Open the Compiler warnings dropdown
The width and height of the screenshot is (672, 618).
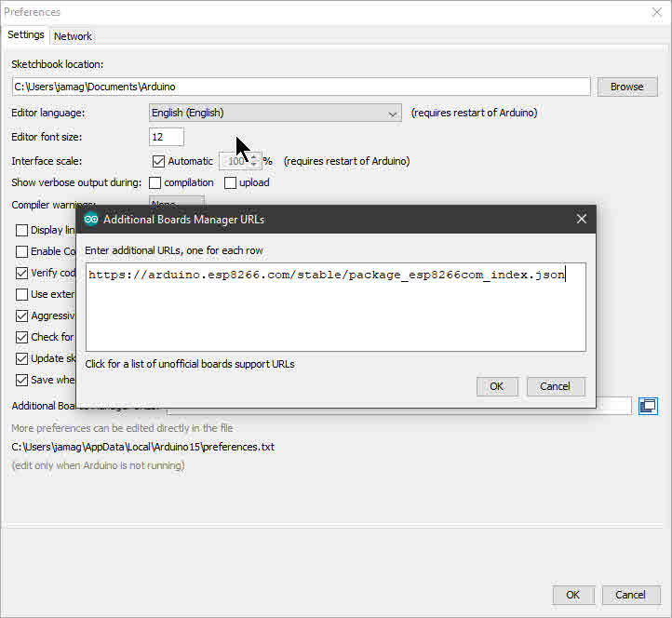click(177, 201)
